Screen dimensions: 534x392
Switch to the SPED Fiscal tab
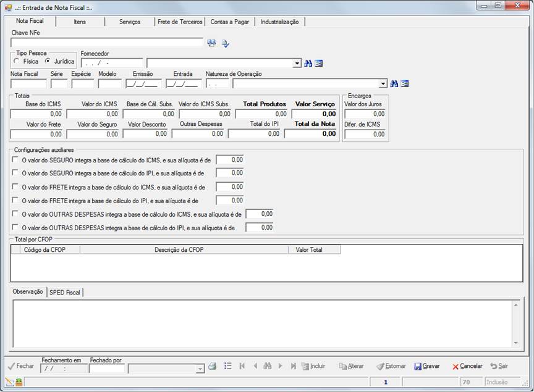(x=65, y=292)
